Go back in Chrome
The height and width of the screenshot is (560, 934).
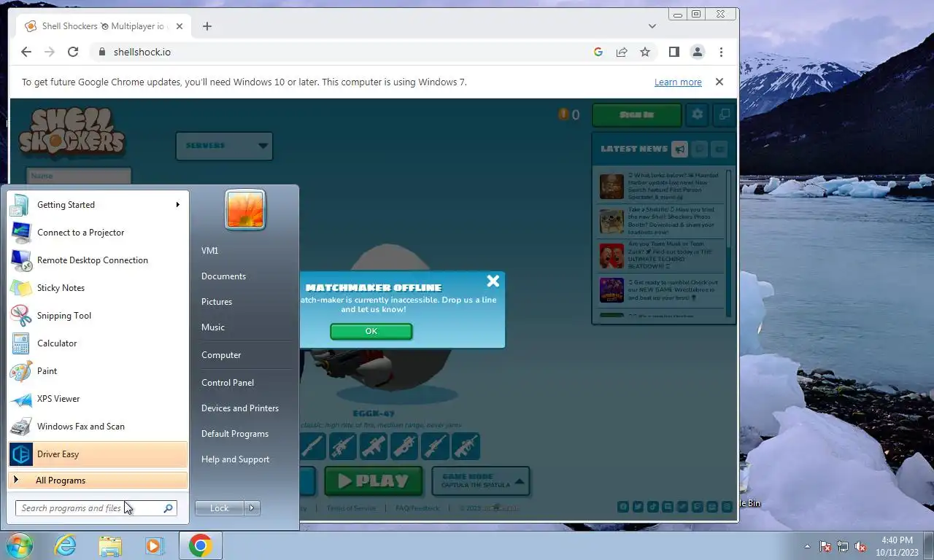coord(26,52)
